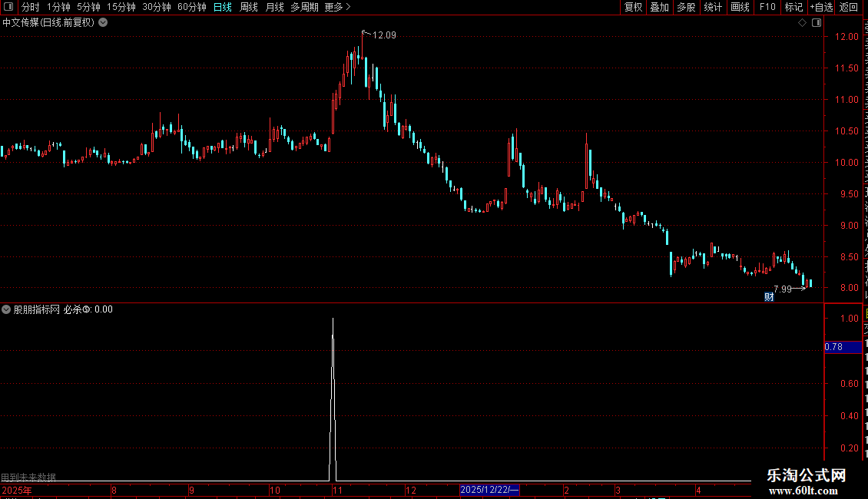Image resolution: width=868 pixels, height=499 pixels.
Task: Click the 2025年 timeline label
Action: [x=17, y=490]
